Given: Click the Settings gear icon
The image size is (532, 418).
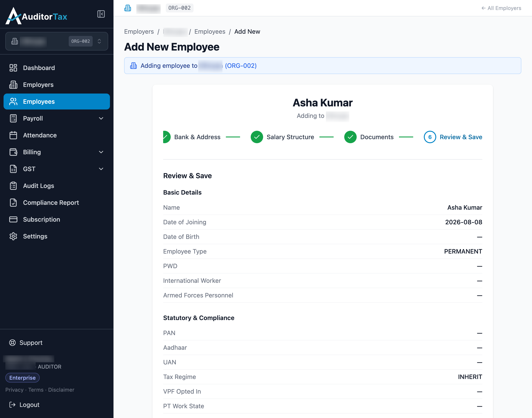Looking at the screenshot, I should click(x=13, y=236).
